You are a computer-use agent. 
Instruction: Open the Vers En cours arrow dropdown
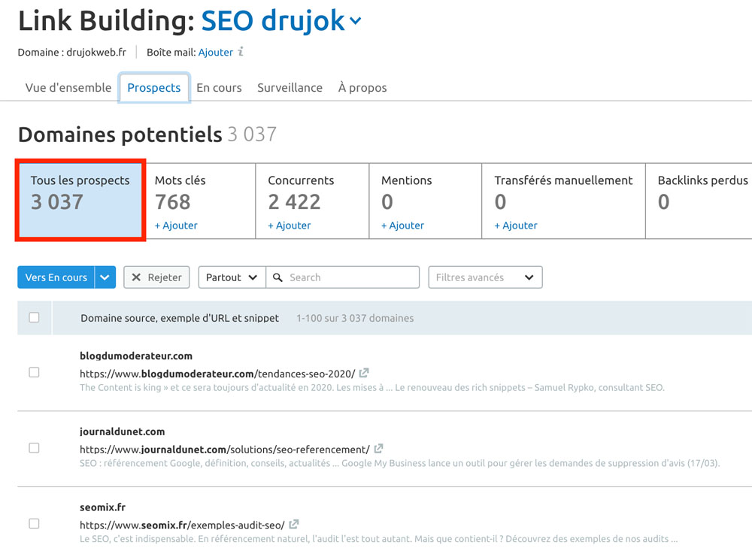tap(105, 277)
